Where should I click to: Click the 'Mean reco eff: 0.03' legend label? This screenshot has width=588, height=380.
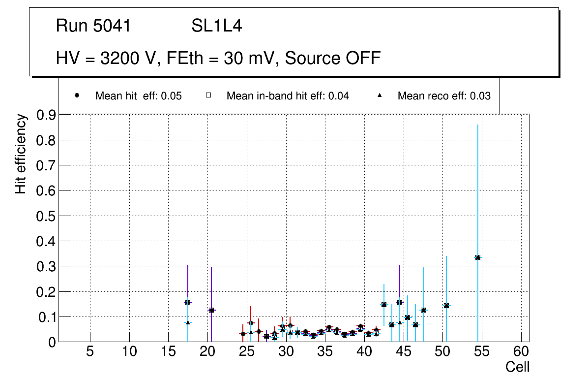tap(443, 96)
